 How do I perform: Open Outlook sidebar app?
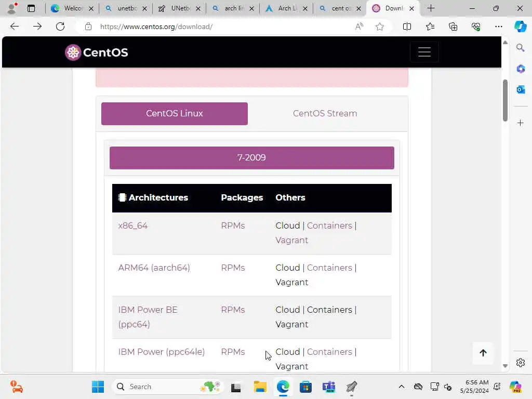tap(521, 89)
